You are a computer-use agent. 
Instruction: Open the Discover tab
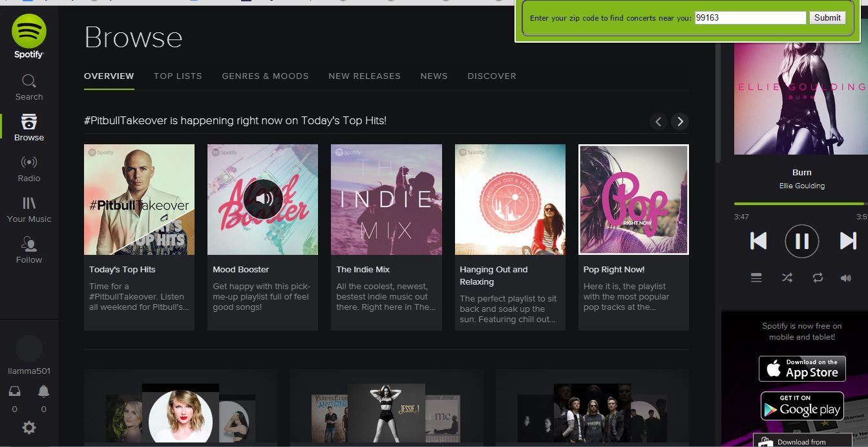click(x=492, y=76)
